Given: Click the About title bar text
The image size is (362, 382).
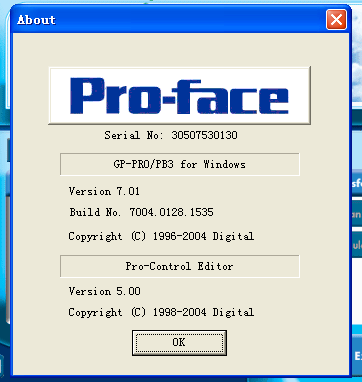Looking at the screenshot, I should tap(36, 20).
